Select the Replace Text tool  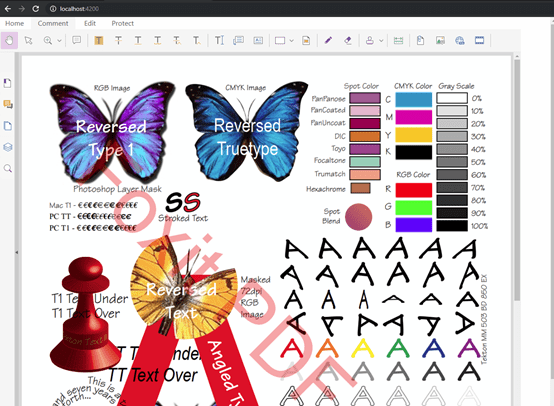(177, 41)
